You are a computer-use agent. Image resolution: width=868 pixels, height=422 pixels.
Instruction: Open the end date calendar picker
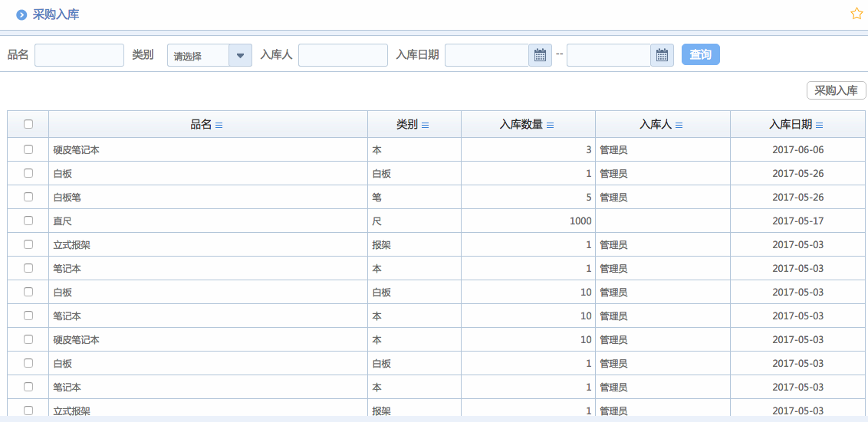662,55
